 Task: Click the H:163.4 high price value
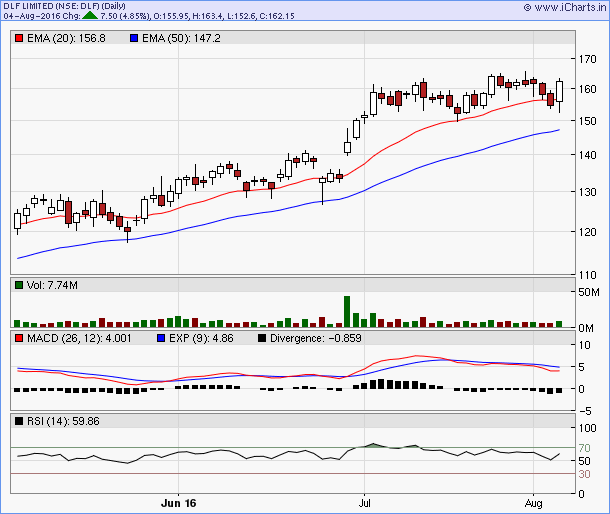207,16
